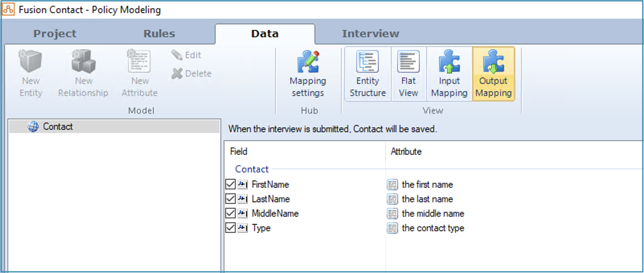Image resolution: width=644 pixels, height=273 pixels.
Task: Select the Contact entity in left panel
Action: [x=57, y=126]
